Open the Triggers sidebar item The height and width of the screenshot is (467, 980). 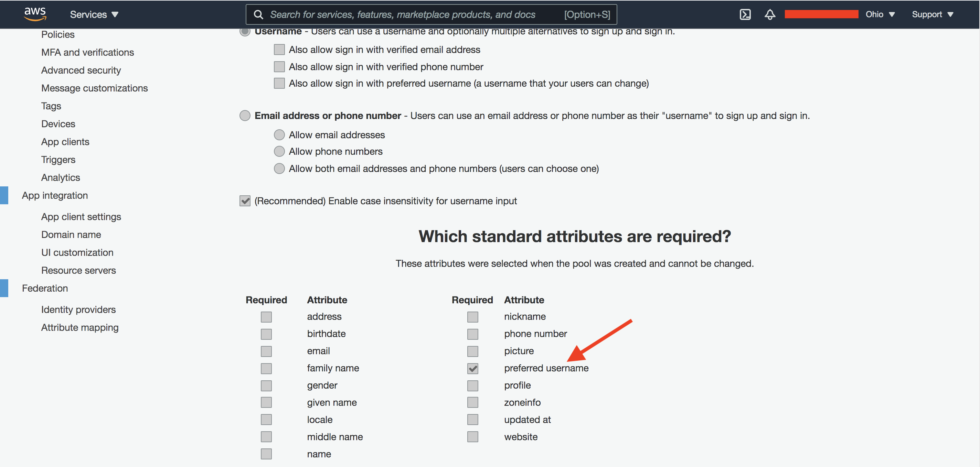pyautogui.click(x=58, y=160)
